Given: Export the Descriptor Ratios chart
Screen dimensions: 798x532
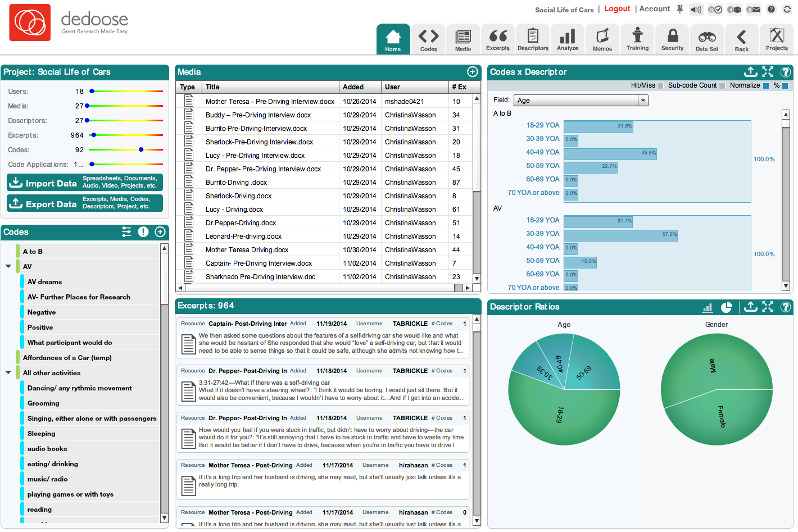Looking at the screenshot, I should [x=750, y=307].
